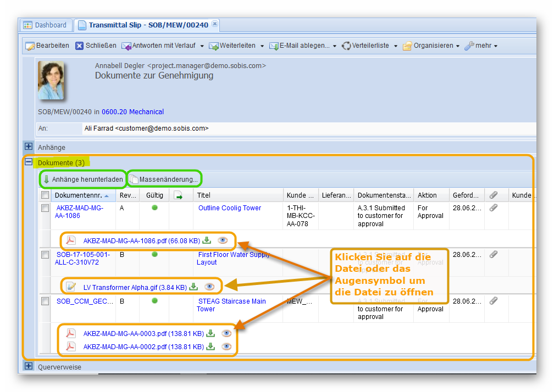Image resolution: width=554 pixels, height=392 pixels.
Task: Open the Organisieren dropdown menu
Action: pyautogui.click(x=431, y=46)
